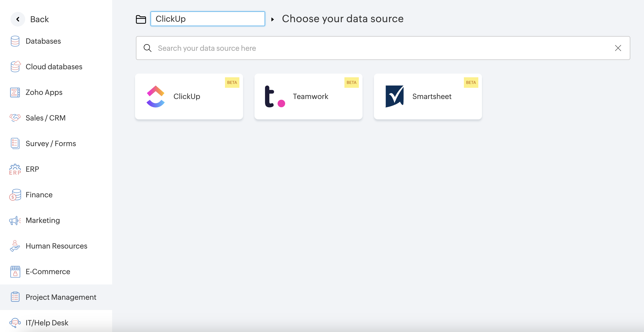Select Project Management in sidebar
The width and height of the screenshot is (644, 332).
point(61,297)
